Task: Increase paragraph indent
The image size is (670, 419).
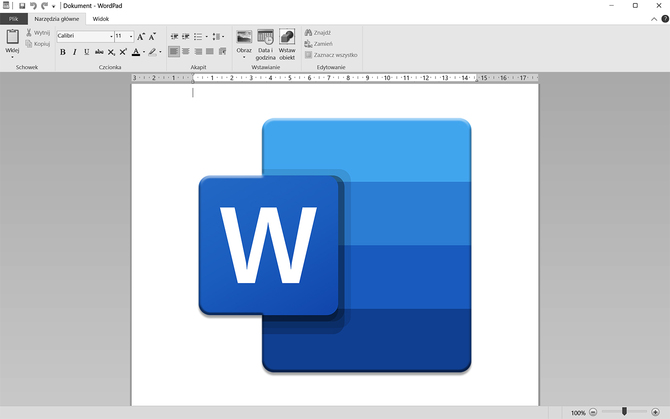Action: [185, 37]
